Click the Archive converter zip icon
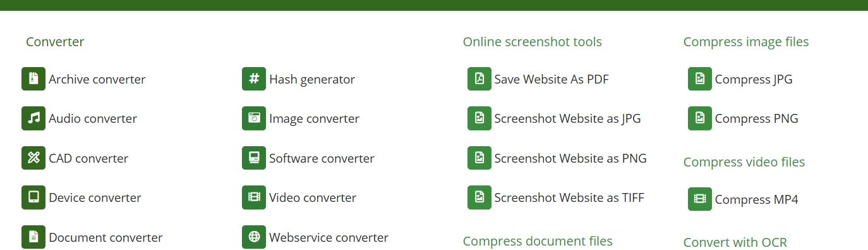Viewport: 868px width, 250px height. click(33, 79)
